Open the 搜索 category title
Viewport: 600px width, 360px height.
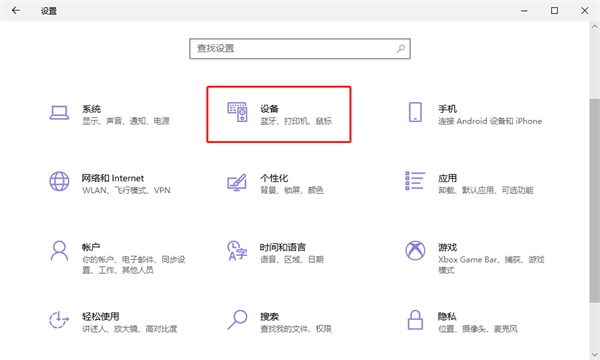point(269,317)
